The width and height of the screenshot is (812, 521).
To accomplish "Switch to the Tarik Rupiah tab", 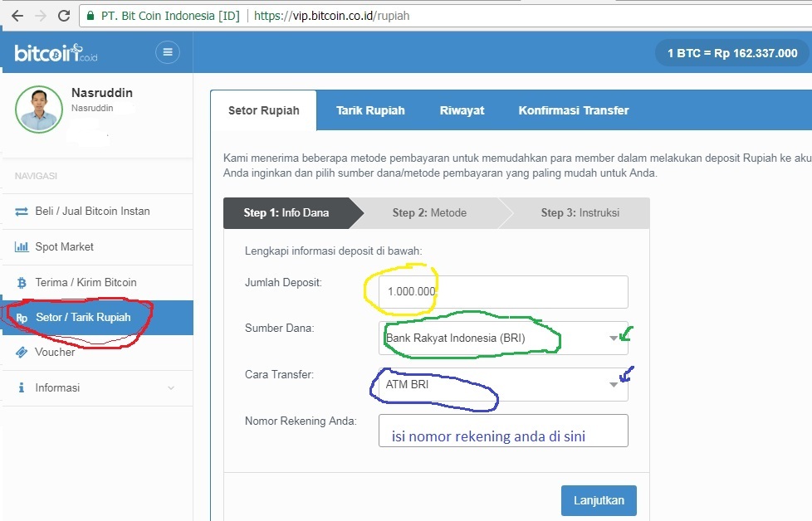I will (x=370, y=110).
